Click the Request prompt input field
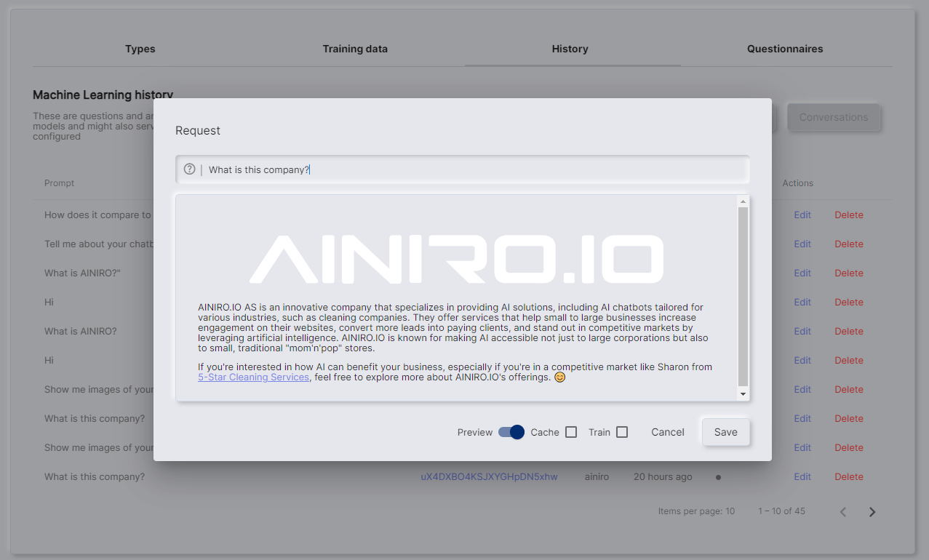The width and height of the screenshot is (929, 560). coord(463,169)
